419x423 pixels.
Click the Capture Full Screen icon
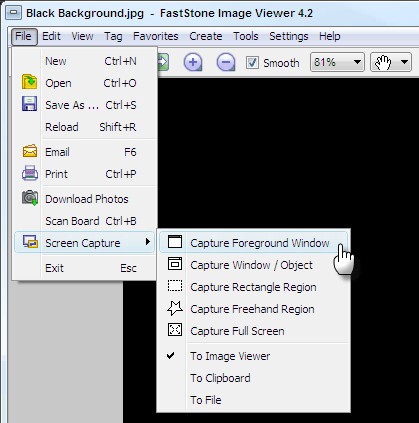click(175, 330)
